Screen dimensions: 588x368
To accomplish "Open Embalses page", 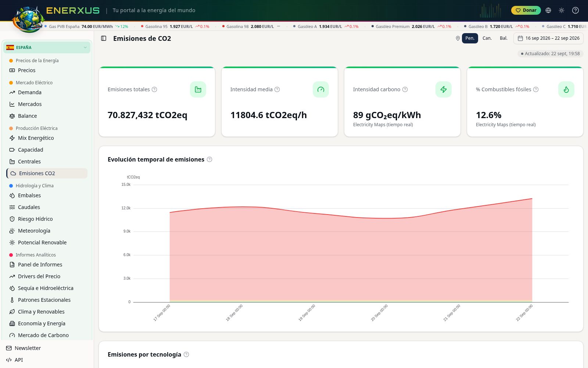I will [47, 195].
